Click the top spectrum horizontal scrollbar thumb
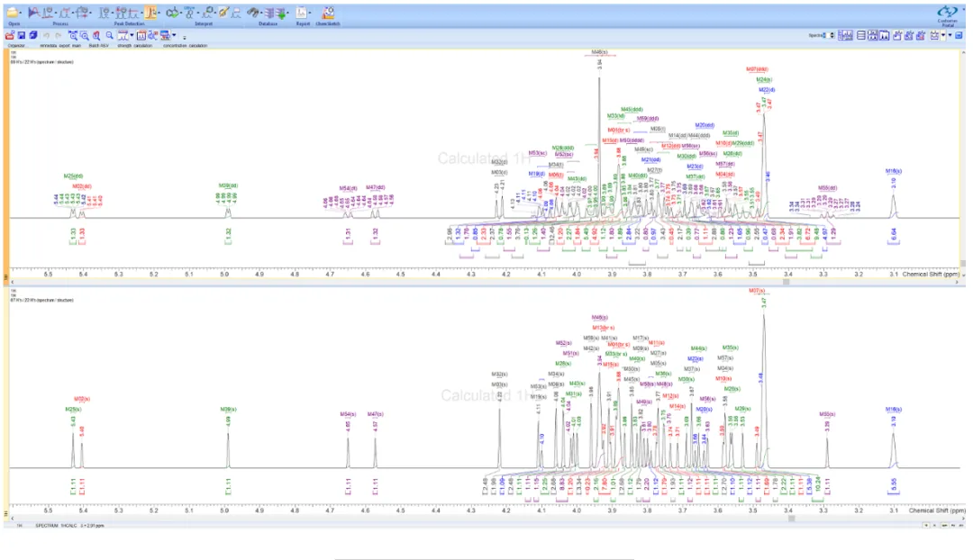 coord(787,282)
